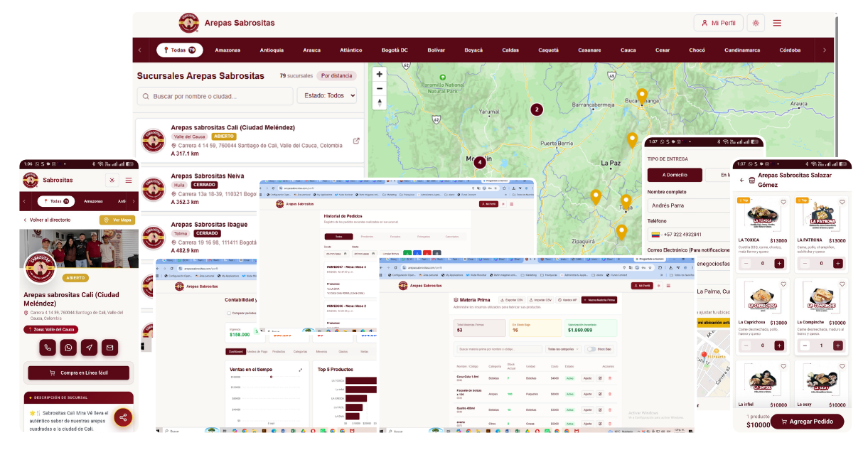Click the map cluster marker labeled 4
The width and height of the screenshot is (868, 450).
coord(480,163)
